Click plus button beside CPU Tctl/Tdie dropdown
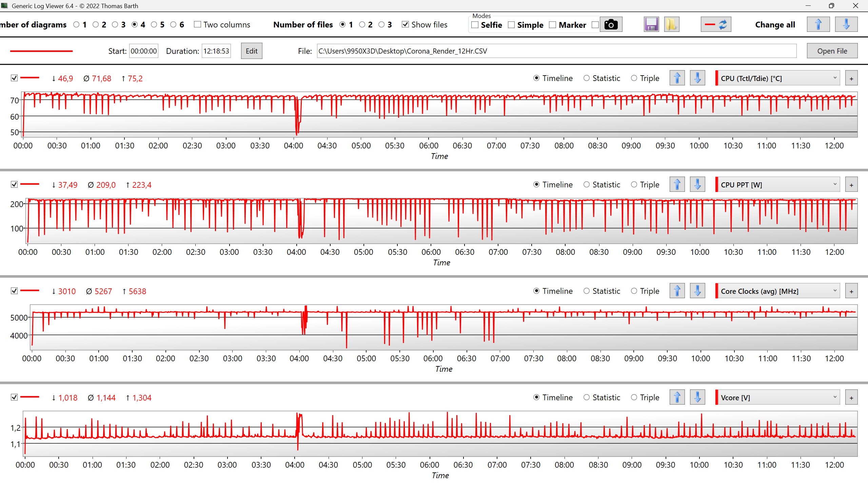Image resolution: width=868 pixels, height=488 pixels. point(851,79)
